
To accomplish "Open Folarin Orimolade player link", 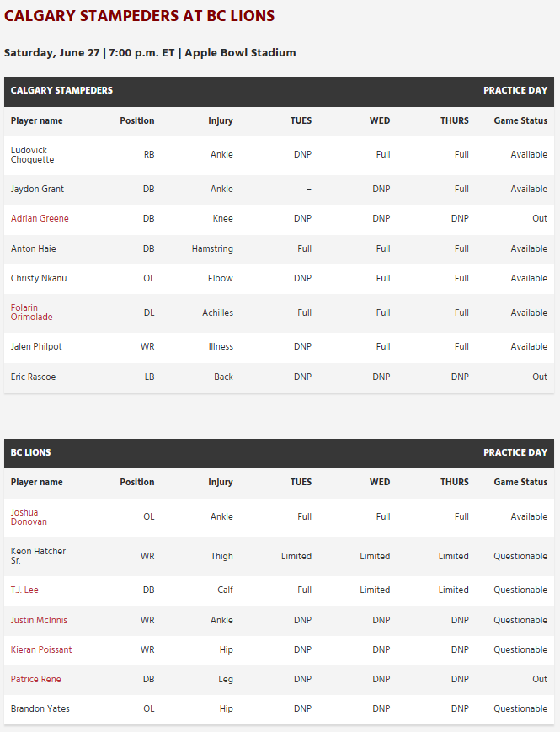I will (32, 313).
